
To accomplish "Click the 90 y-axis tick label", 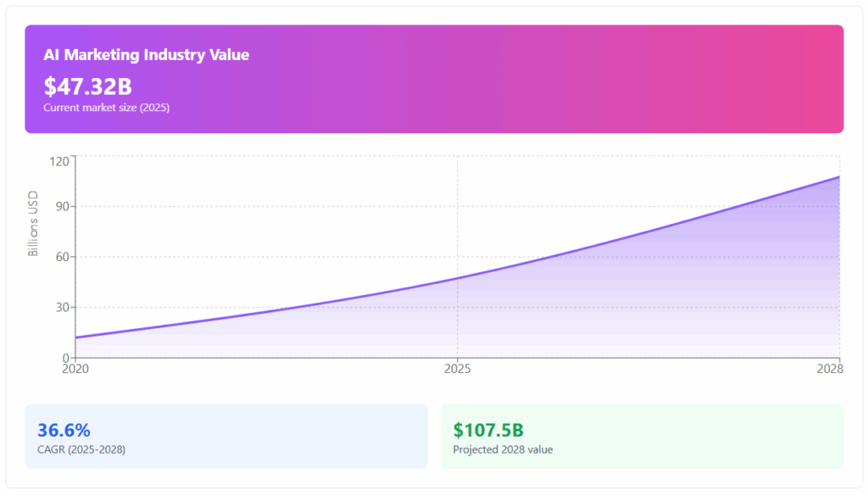I will (62, 206).
